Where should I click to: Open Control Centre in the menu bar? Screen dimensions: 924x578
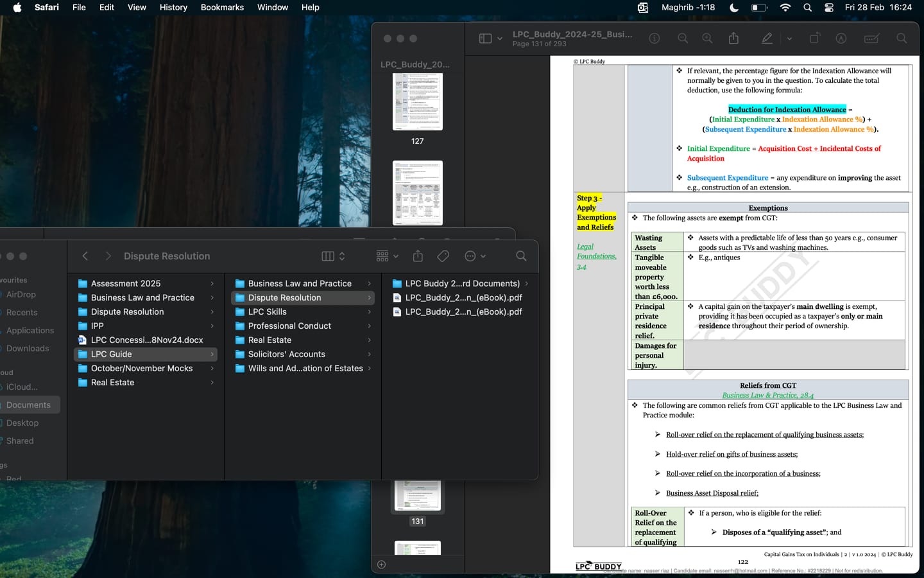click(x=829, y=8)
